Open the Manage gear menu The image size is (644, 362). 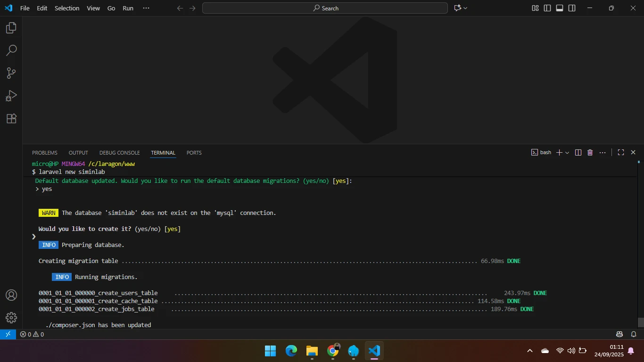(11, 318)
